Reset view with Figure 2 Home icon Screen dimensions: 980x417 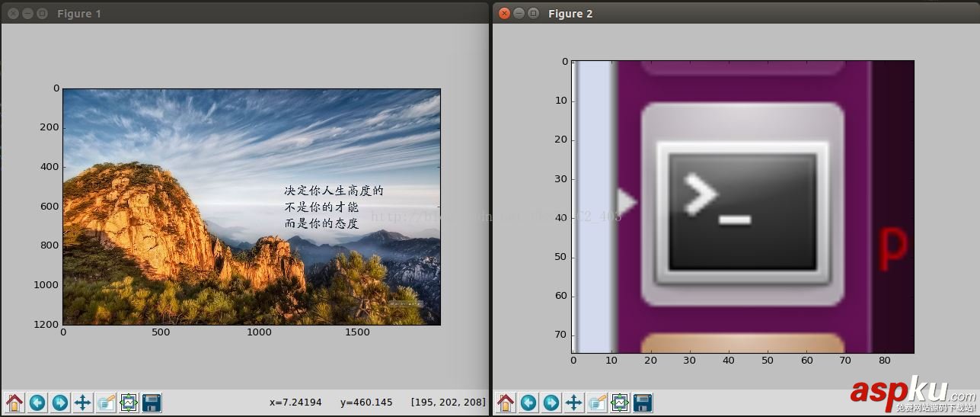pyautogui.click(x=506, y=403)
